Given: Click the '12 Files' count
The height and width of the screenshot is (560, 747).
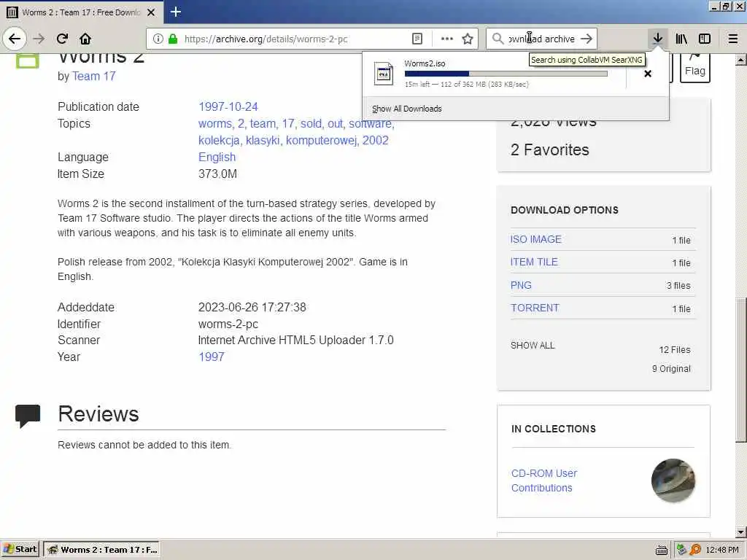Looking at the screenshot, I should 675,349.
